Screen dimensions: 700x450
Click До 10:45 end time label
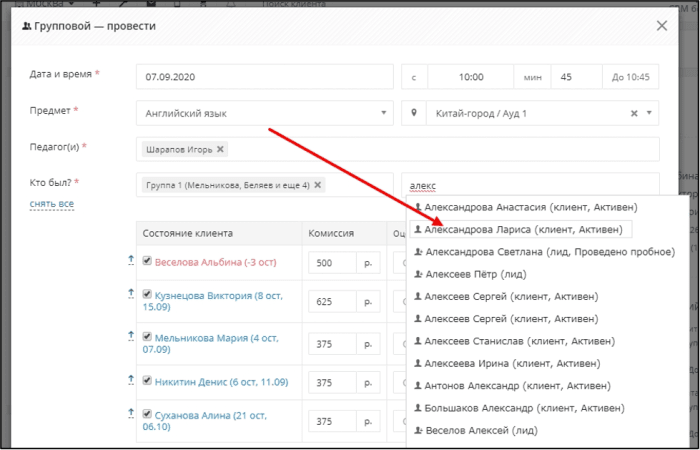pos(630,77)
